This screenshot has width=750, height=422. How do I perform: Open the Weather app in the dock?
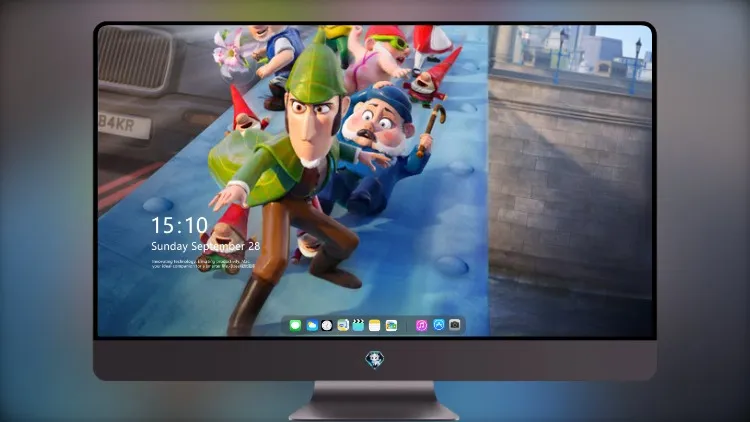pos(311,326)
